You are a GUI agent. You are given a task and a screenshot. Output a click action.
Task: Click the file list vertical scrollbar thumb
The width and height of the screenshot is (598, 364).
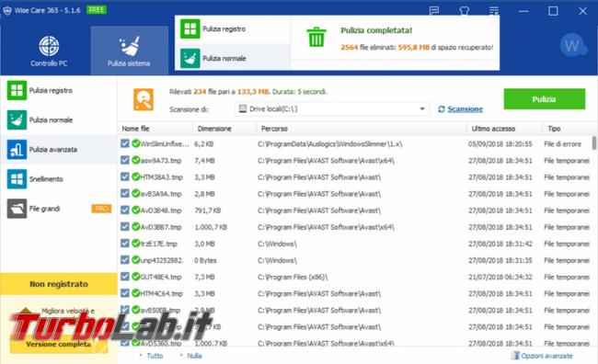594,142
